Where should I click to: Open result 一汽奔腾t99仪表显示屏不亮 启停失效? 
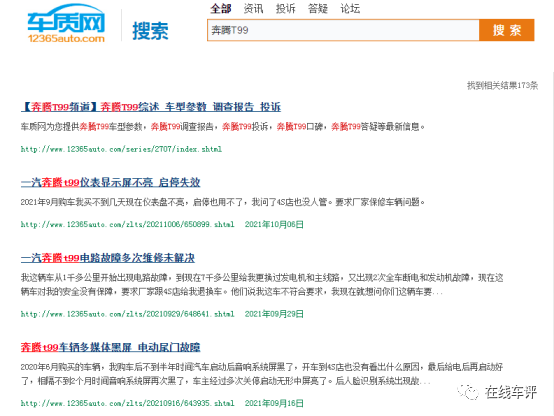(111, 182)
